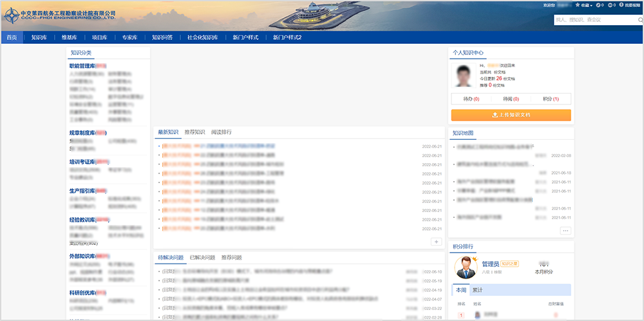Click the 姓名 column header
Image resolution: width=644 pixels, height=321 pixels.
477,304
